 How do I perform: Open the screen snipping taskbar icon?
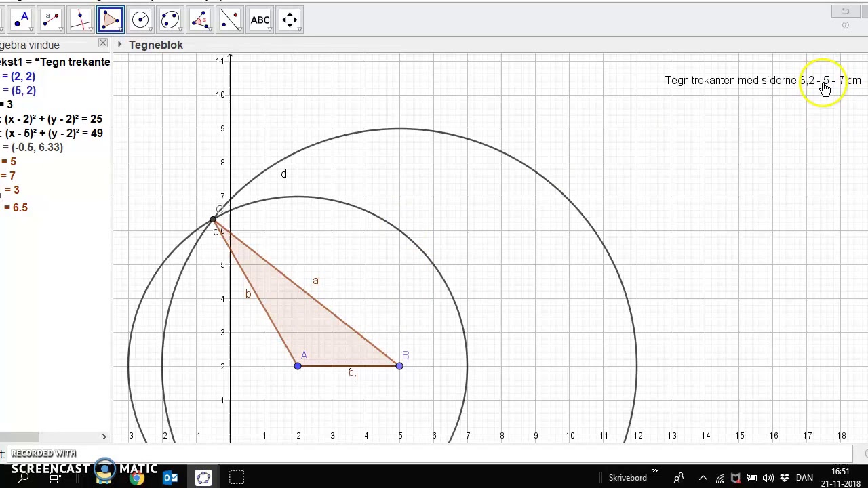(236, 478)
